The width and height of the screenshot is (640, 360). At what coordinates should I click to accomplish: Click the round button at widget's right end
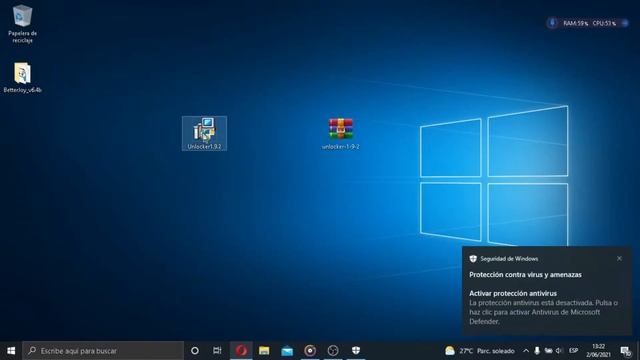click(x=624, y=23)
